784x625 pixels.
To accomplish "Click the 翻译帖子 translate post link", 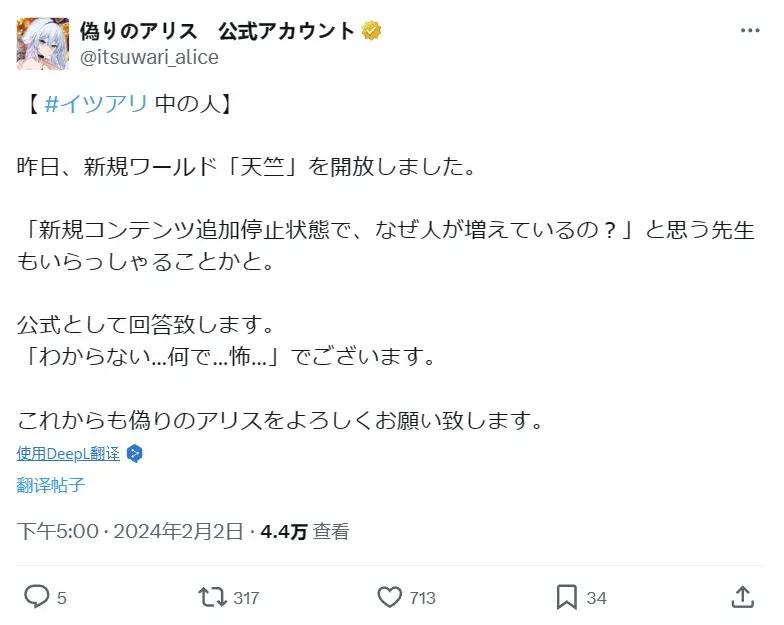I will (x=51, y=486).
